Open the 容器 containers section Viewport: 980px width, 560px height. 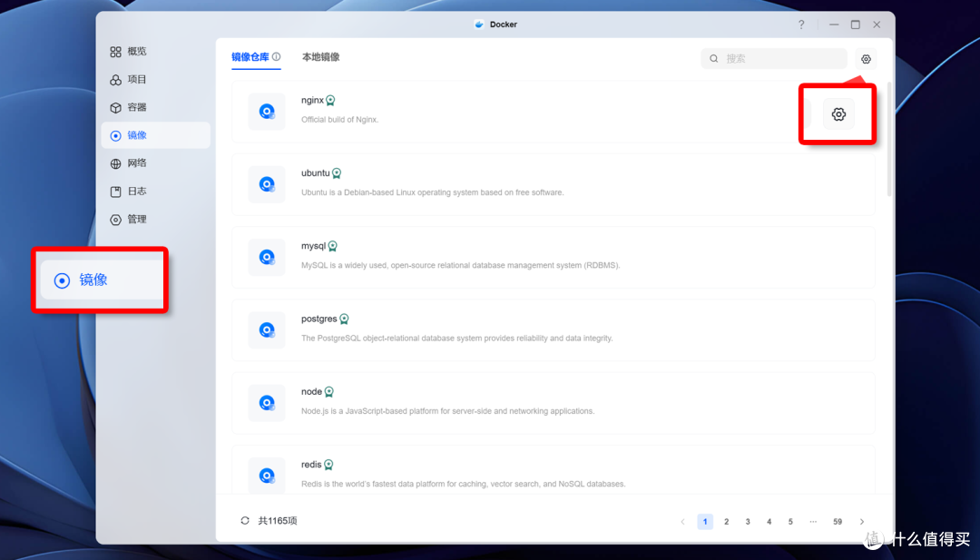pos(155,107)
